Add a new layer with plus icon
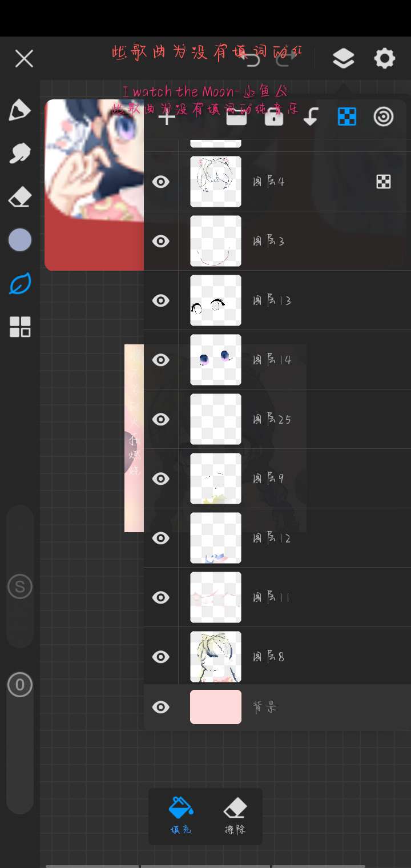411x868 pixels. (167, 118)
